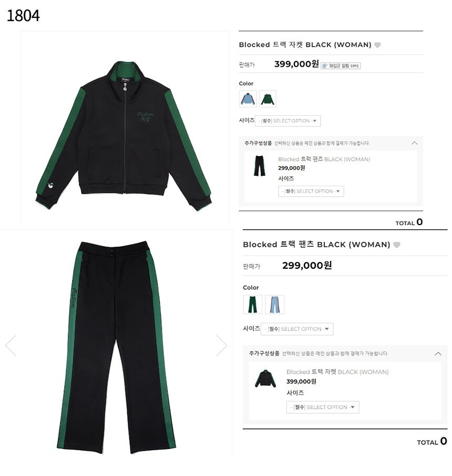This screenshot has width=452, height=476.
Task: Open the jacket size SELECT OPTION dropdown
Action: pyautogui.click(x=287, y=121)
